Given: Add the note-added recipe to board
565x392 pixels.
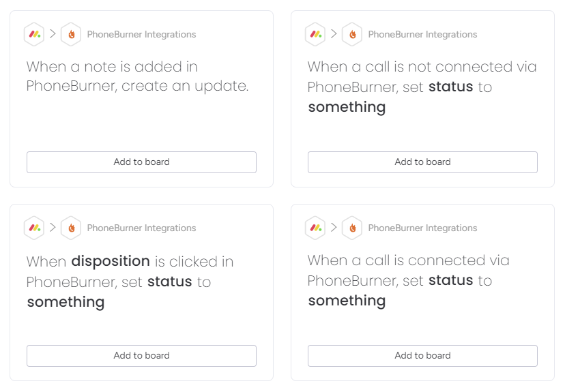Looking at the screenshot, I should click(142, 162).
